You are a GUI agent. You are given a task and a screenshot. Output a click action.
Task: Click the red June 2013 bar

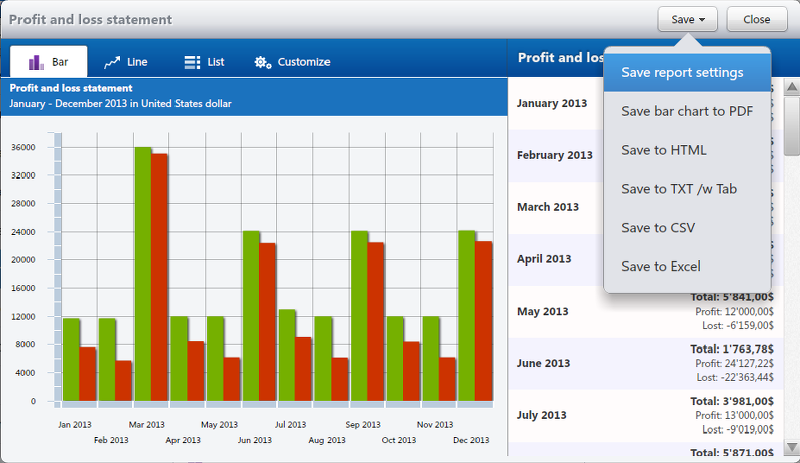click(267, 322)
